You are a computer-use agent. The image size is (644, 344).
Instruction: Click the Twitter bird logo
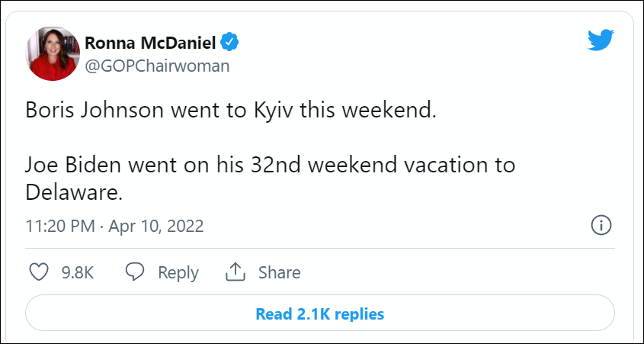coord(601,41)
